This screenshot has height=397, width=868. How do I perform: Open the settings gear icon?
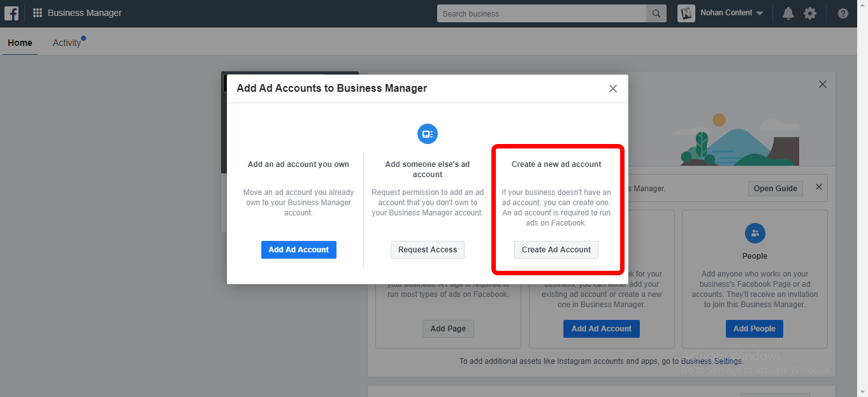pos(810,13)
